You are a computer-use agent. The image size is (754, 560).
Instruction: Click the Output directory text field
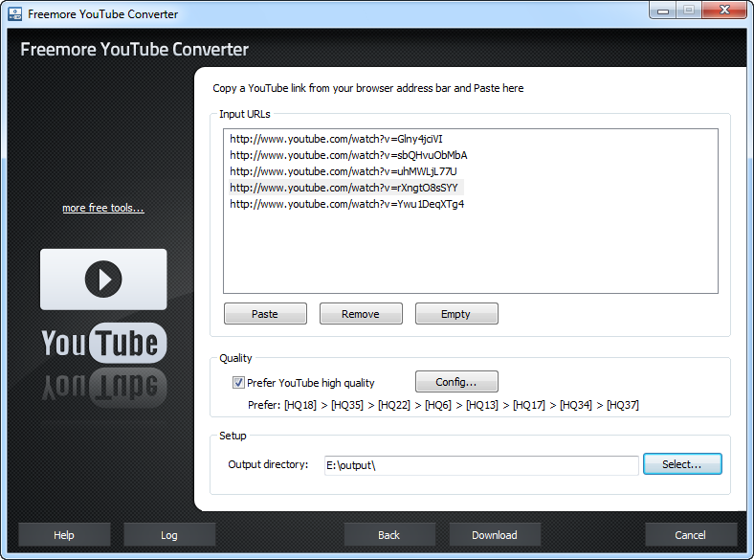[x=481, y=465]
